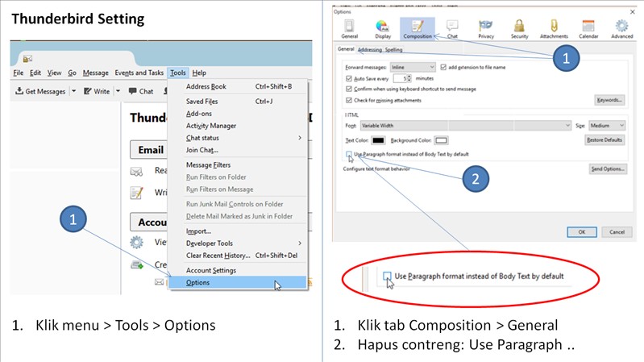Click OK in the Options dialog
The width and height of the screenshot is (644, 362).
[x=582, y=232]
